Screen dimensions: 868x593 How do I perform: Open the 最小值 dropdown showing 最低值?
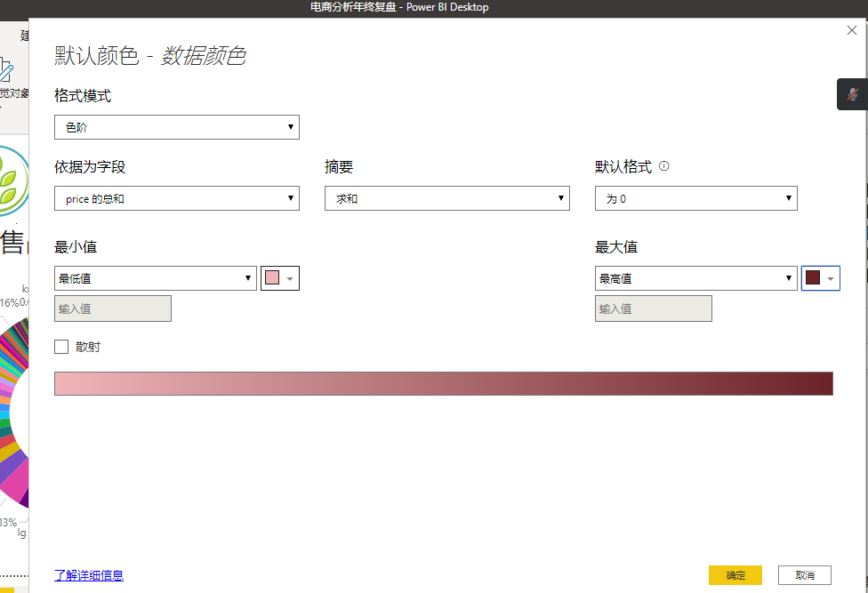click(x=156, y=278)
